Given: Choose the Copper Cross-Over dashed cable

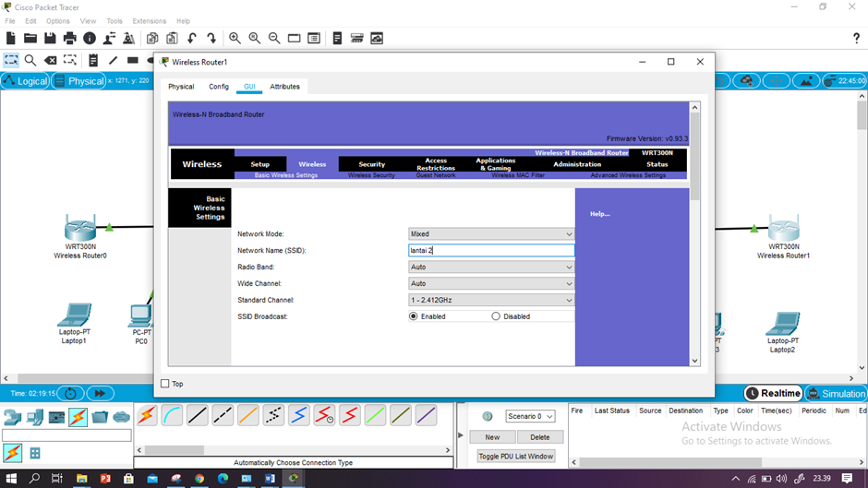Looking at the screenshot, I should point(223,415).
